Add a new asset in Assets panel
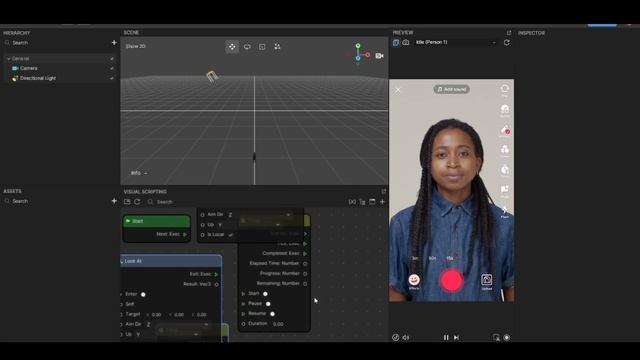The width and height of the screenshot is (640, 360). click(114, 201)
